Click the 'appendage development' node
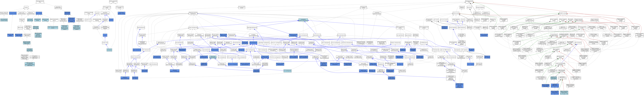Viewport: 644px width, 95px height. [252, 28]
